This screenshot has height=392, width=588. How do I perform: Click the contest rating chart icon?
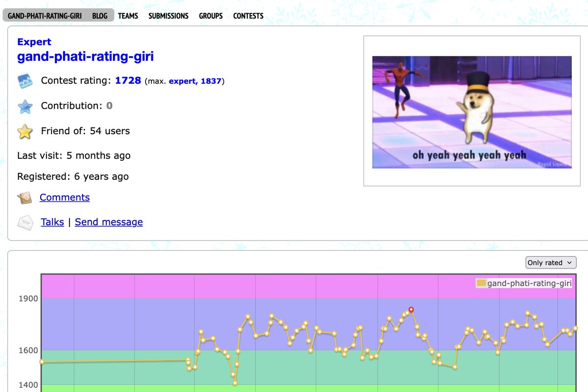[x=25, y=81]
